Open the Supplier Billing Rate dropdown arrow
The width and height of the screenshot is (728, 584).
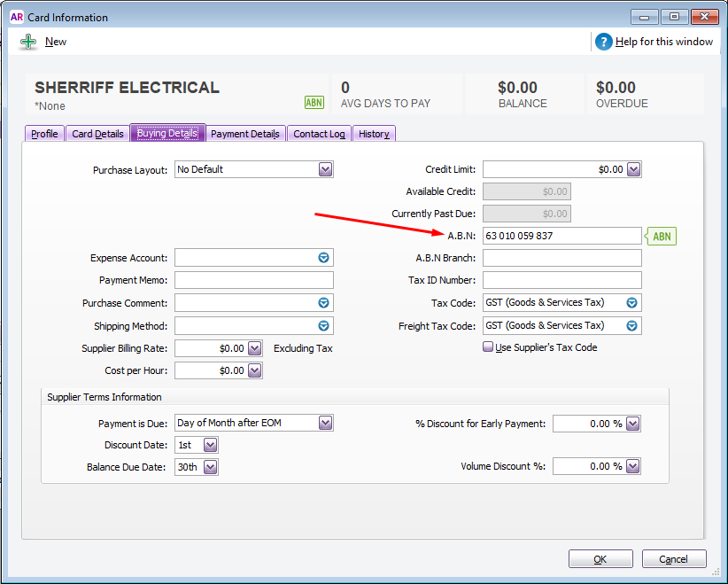point(254,348)
